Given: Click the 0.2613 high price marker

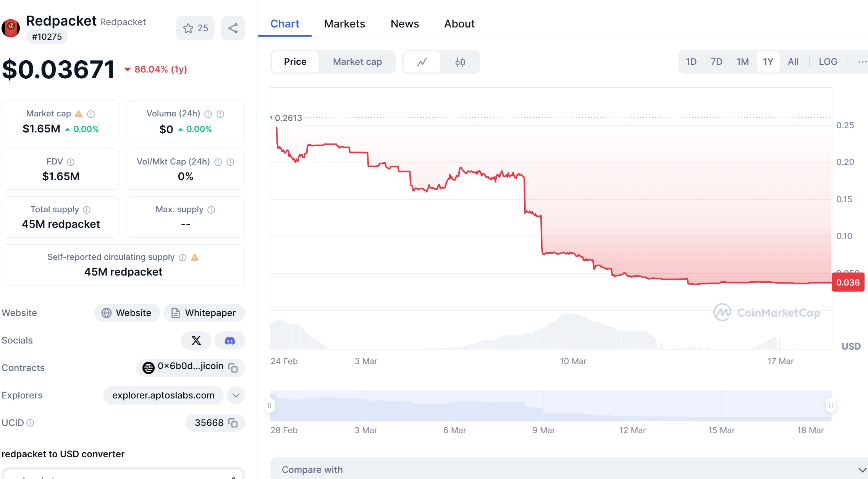Looking at the screenshot, I should click(x=288, y=118).
